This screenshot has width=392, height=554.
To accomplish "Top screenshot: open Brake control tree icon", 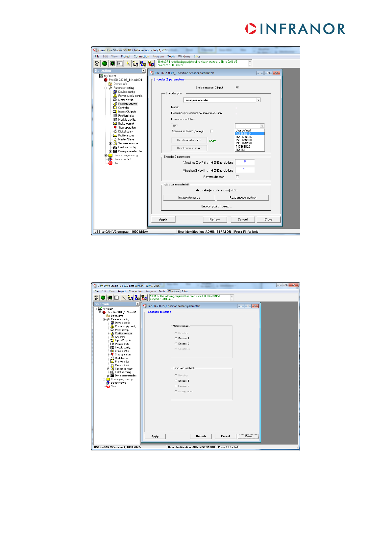I will pyautogui.click(x=115, y=124).
